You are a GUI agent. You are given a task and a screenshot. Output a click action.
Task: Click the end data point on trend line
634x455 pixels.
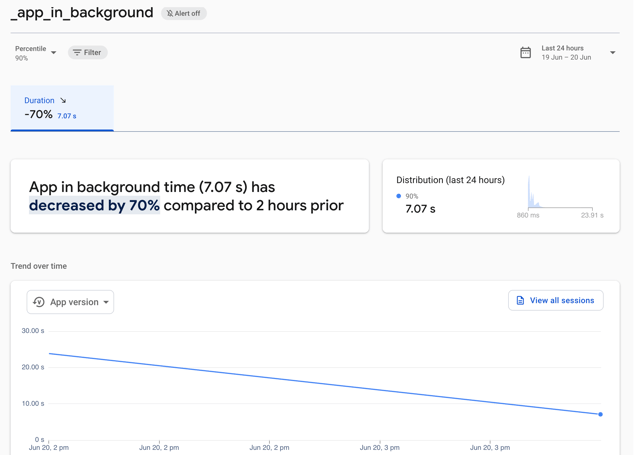[x=600, y=414]
